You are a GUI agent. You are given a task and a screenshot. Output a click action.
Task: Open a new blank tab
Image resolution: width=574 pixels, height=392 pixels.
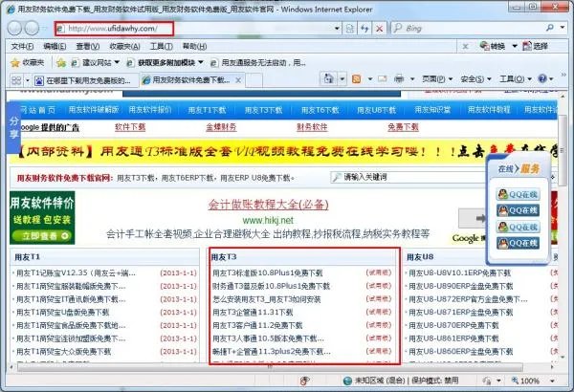[254, 80]
